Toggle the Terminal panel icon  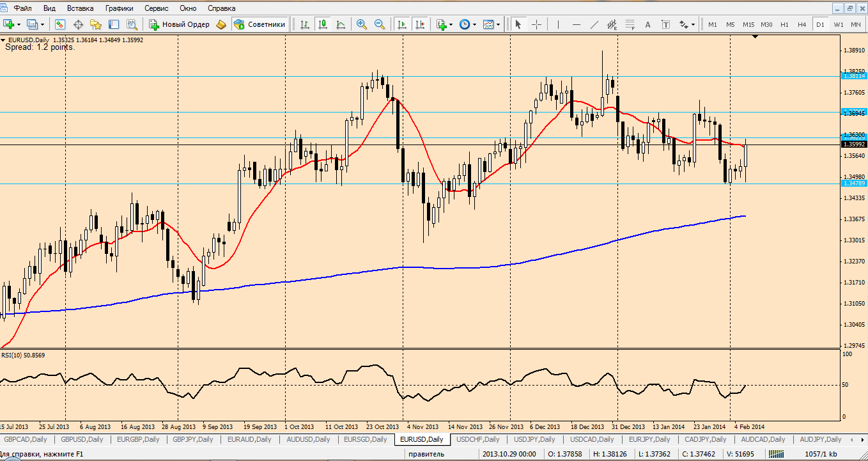(114, 24)
